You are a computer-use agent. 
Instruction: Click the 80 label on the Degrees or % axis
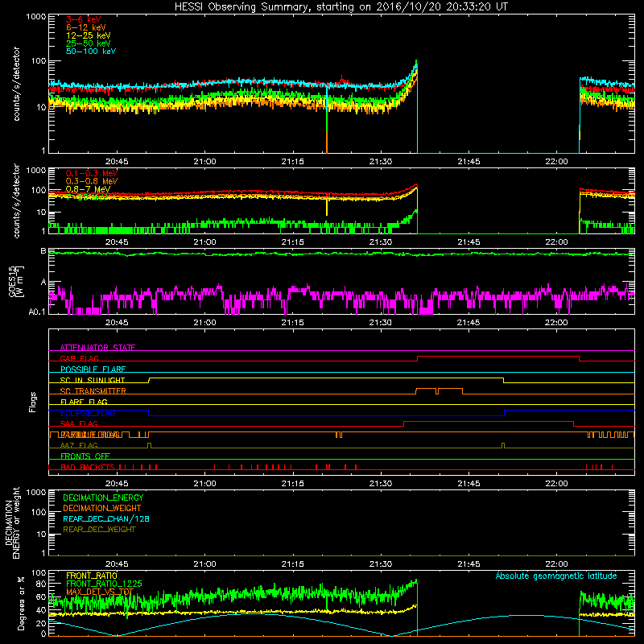(x=41, y=584)
